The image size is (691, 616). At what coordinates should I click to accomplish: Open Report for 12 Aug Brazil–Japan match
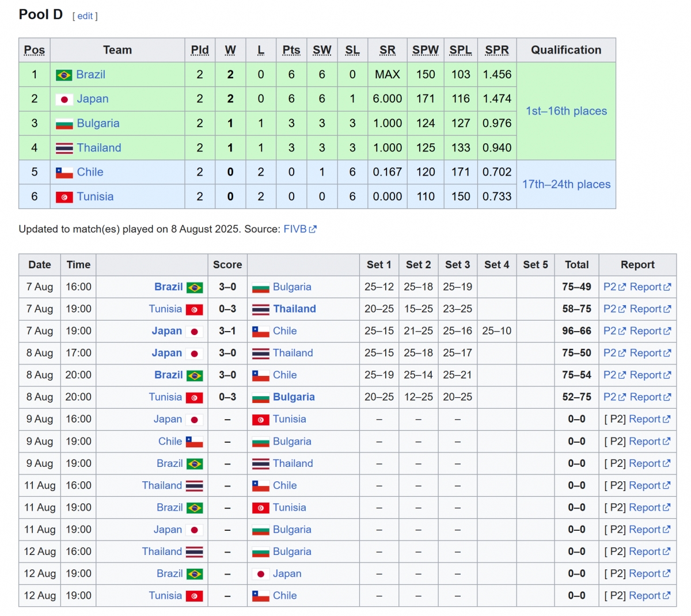coord(650,573)
